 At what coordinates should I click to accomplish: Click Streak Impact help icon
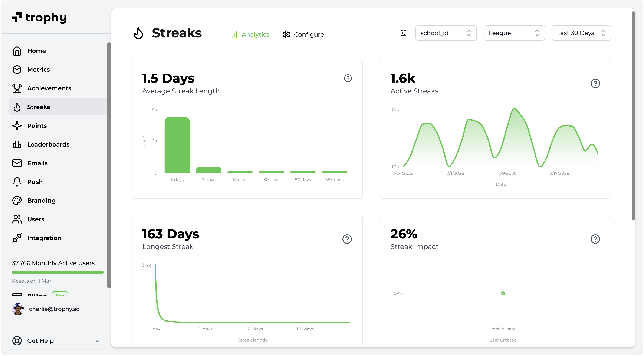[x=595, y=239]
